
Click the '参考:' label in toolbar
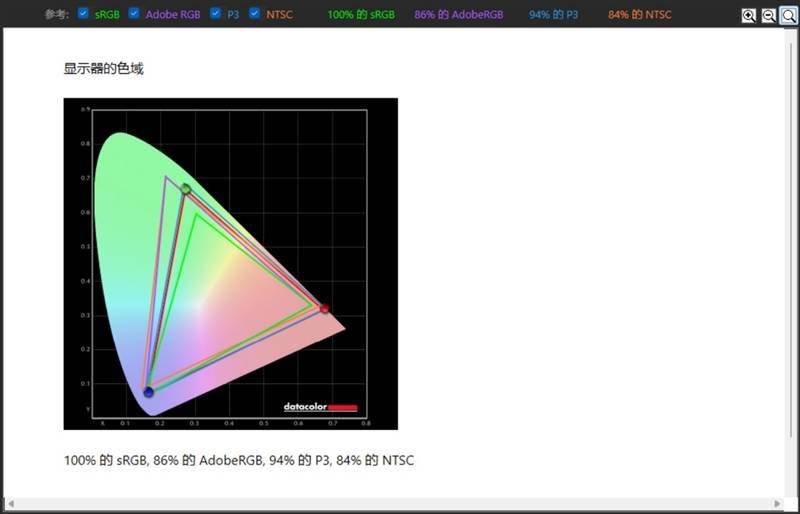pyautogui.click(x=57, y=15)
